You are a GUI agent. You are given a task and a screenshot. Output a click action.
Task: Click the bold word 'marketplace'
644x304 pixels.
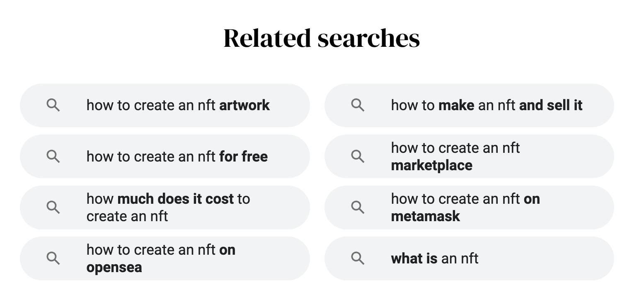[x=431, y=165]
